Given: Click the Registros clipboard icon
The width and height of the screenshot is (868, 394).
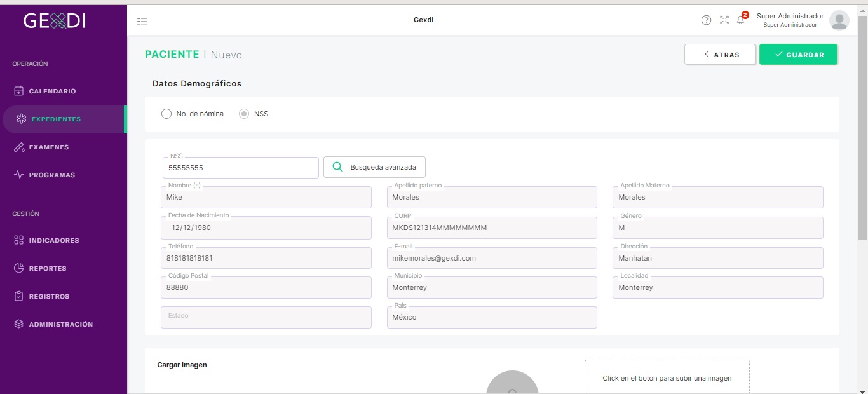Looking at the screenshot, I should 19,296.
